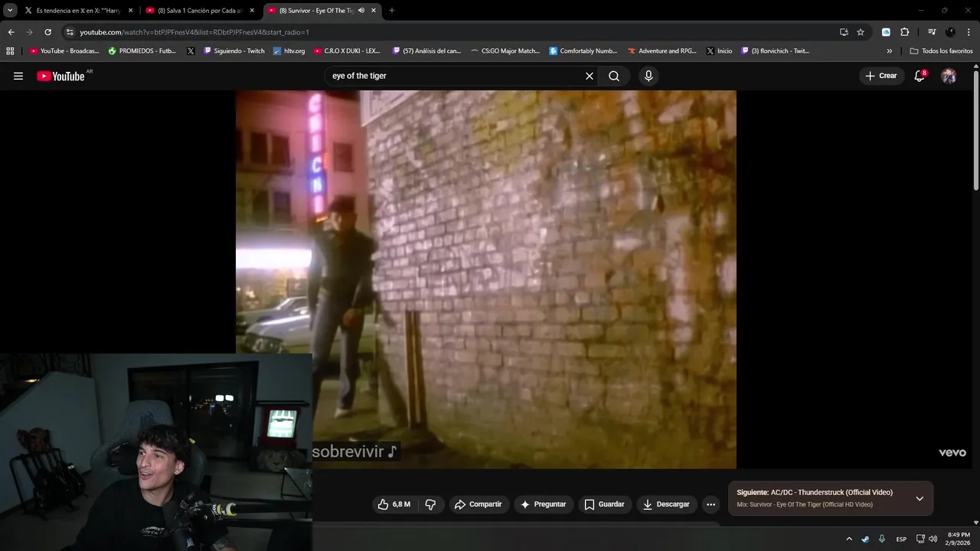Screen dimensions: 980x551
Task: Open the Chrome profile avatar
Action: [950, 32]
